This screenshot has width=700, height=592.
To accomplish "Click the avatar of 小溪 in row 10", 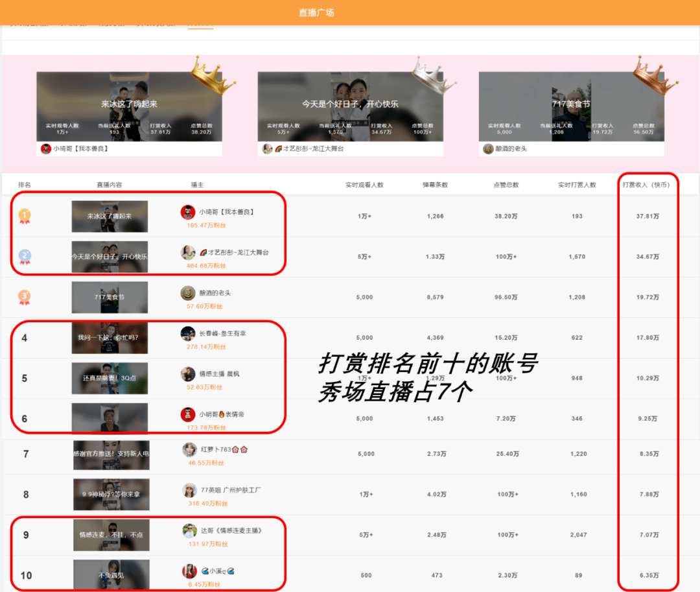I will [x=190, y=571].
